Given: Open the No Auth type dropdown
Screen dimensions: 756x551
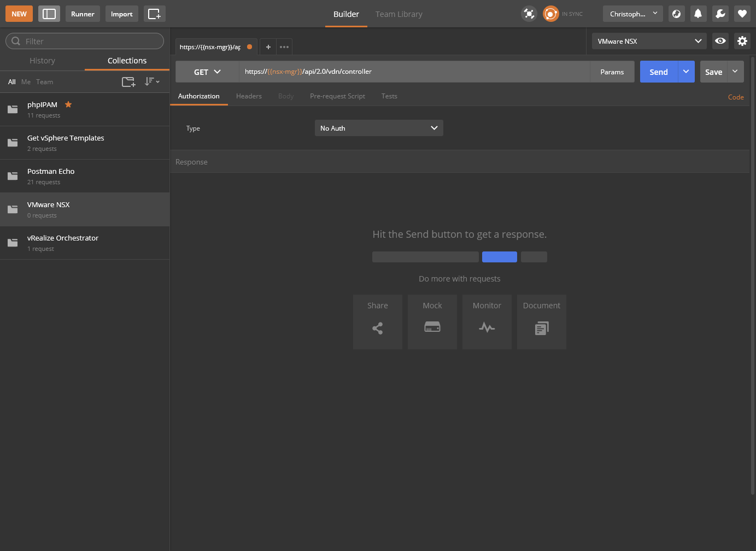Looking at the screenshot, I should point(379,128).
